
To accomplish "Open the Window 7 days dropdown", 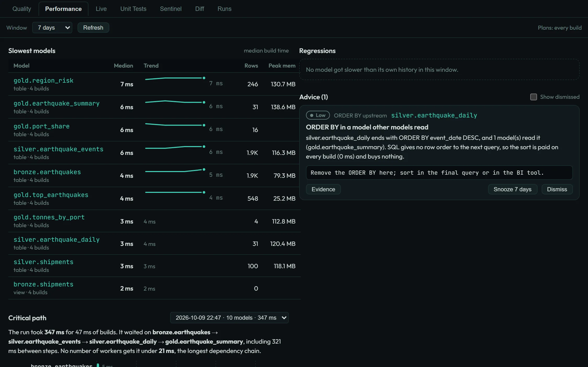I will click(x=52, y=28).
